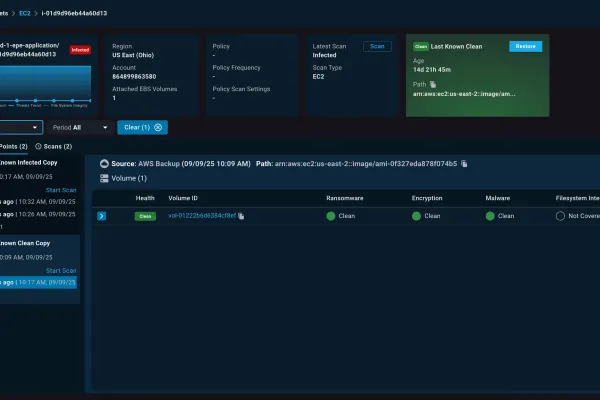Image resolution: width=600 pixels, height=400 pixels.
Task: Click the threat trend chart thumbnail
Action: [45, 86]
